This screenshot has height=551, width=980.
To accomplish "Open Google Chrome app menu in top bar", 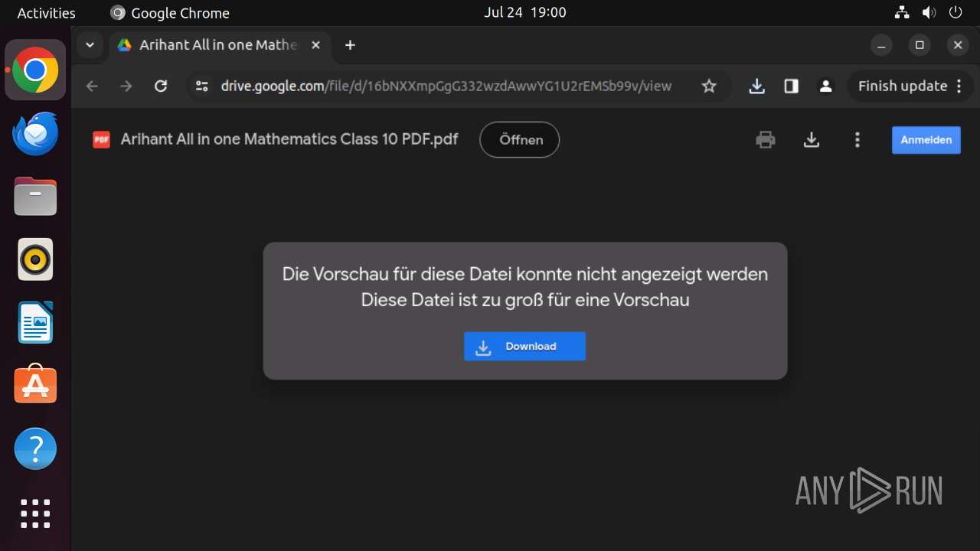I will (170, 13).
